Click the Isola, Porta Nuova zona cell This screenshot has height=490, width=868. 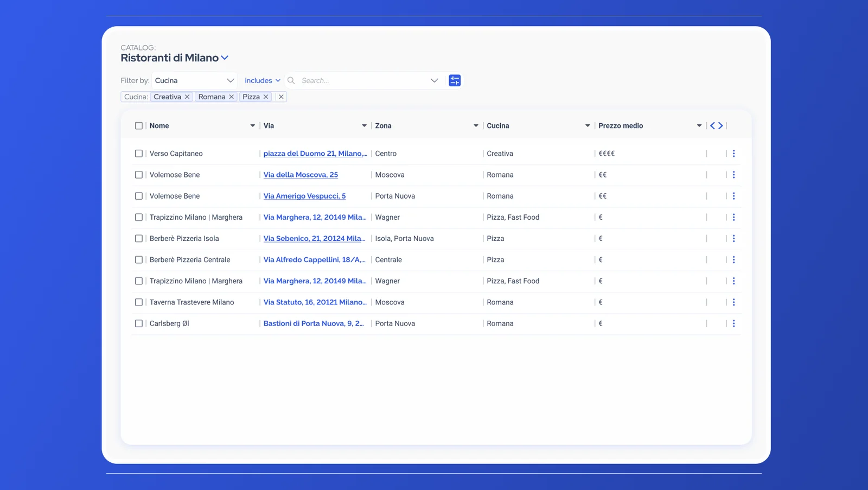404,238
